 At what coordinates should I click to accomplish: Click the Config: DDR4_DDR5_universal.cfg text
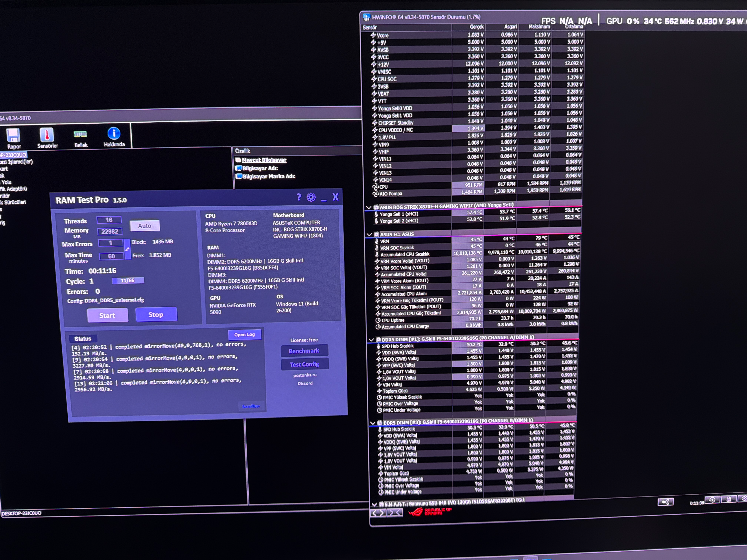point(105,300)
